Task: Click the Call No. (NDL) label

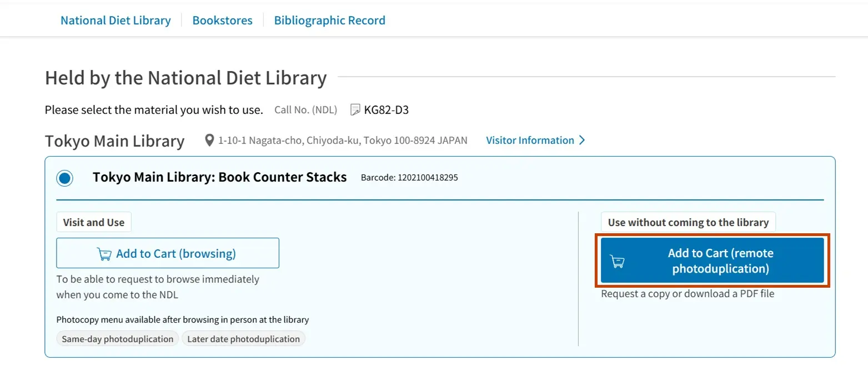Action: [x=305, y=110]
